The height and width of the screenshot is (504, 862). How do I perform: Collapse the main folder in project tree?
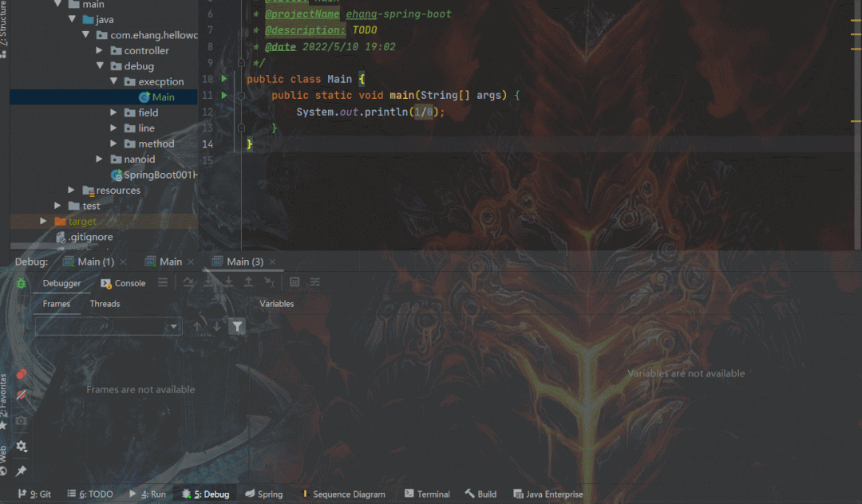tap(57, 4)
